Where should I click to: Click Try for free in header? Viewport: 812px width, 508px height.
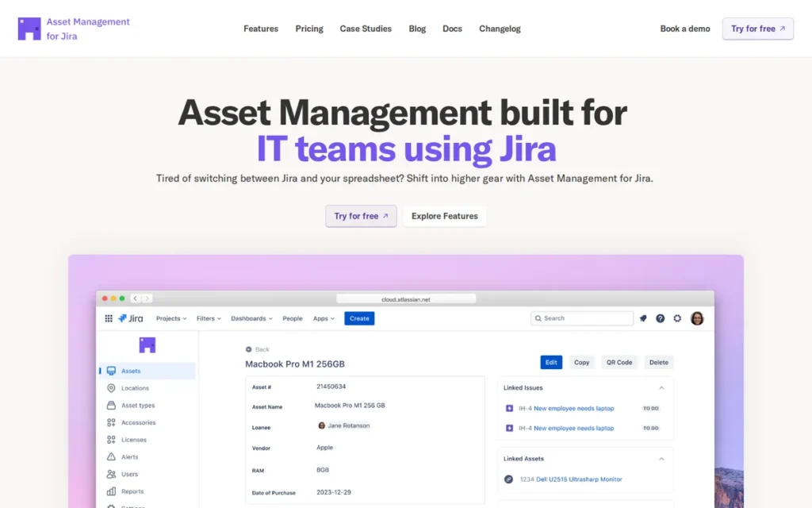pos(757,29)
